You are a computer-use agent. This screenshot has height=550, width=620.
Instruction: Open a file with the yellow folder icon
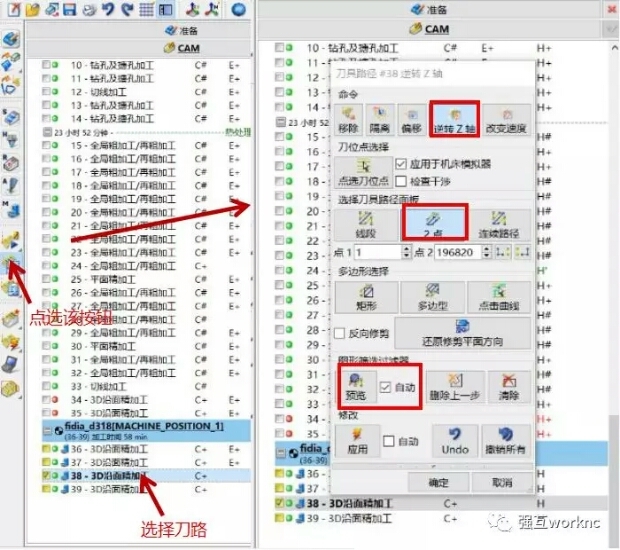33,9
